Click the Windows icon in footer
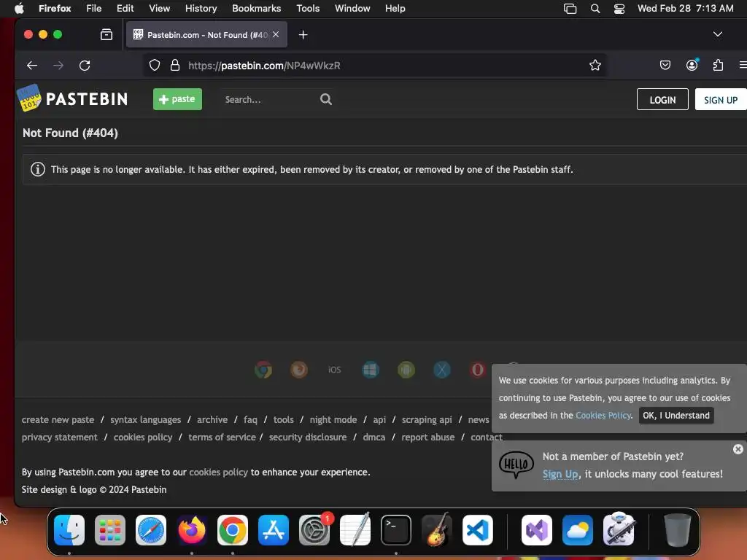This screenshot has height=560, width=747. coord(371,370)
